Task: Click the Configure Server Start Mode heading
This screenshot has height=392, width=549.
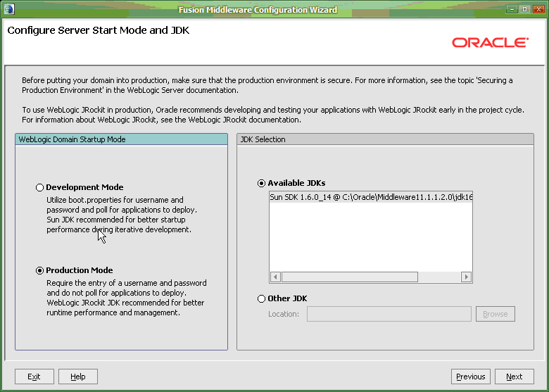Action: tap(99, 30)
